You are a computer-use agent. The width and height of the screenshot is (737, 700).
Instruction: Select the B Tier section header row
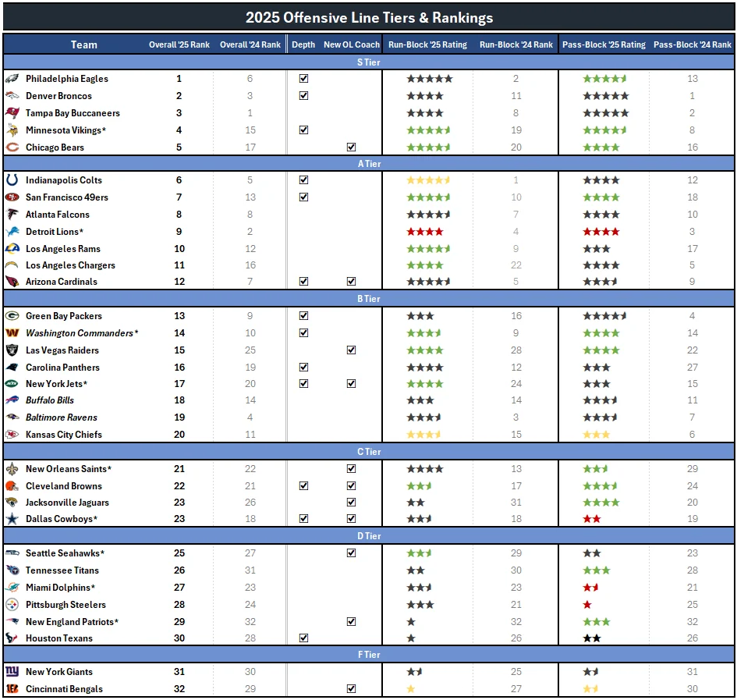pyautogui.click(x=368, y=299)
